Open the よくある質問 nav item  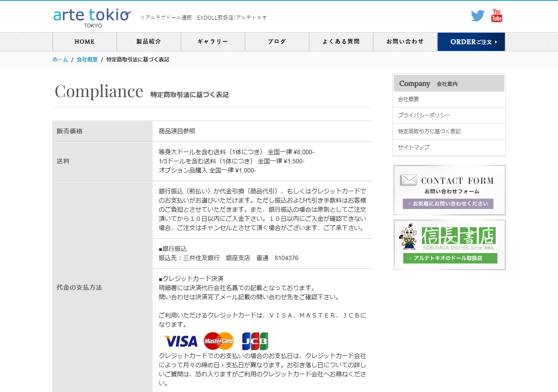341,42
